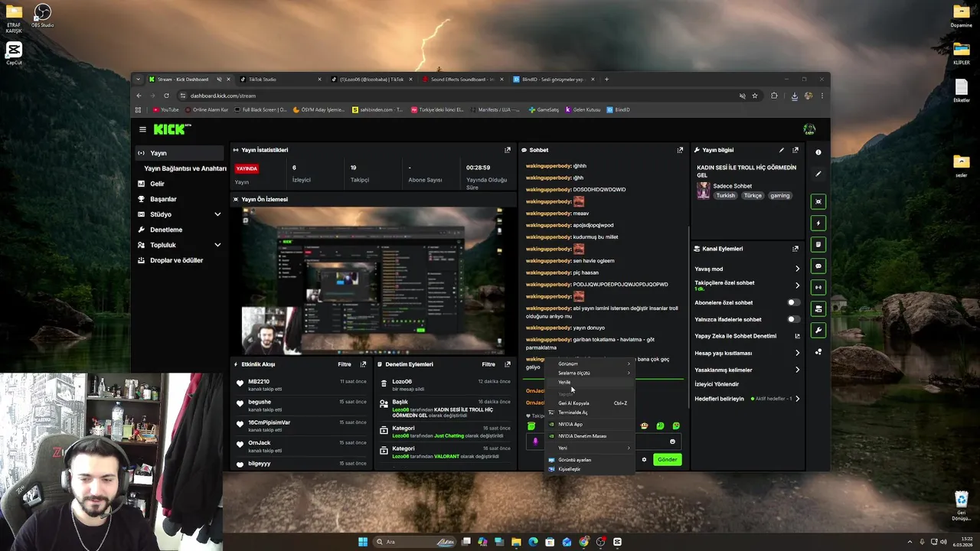Choose Terminalde Aç in context menu
The image size is (980, 551).
click(590, 412)
